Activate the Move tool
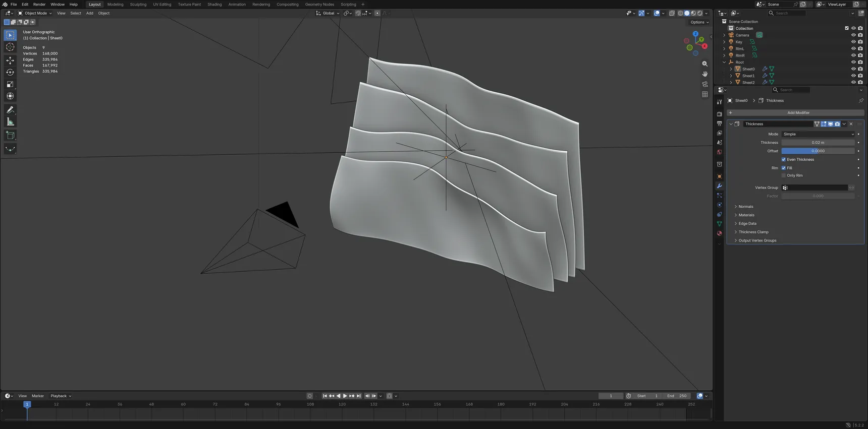 10,60
